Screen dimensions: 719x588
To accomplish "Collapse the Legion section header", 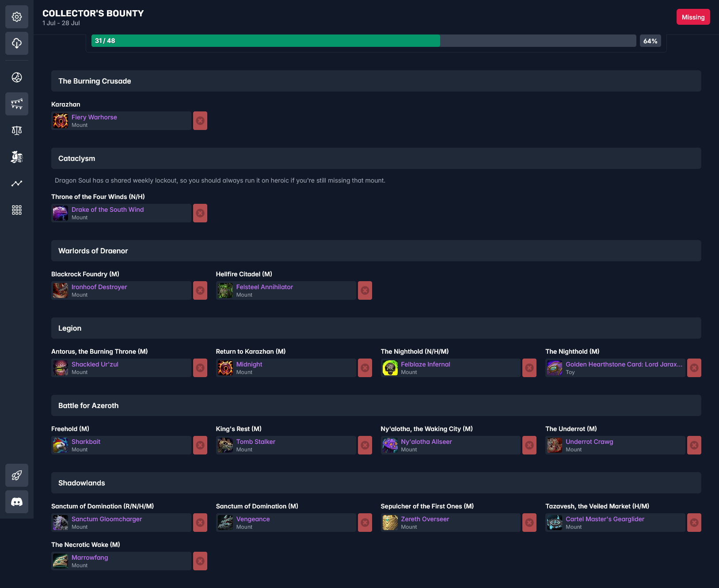I will pos(376,328).
